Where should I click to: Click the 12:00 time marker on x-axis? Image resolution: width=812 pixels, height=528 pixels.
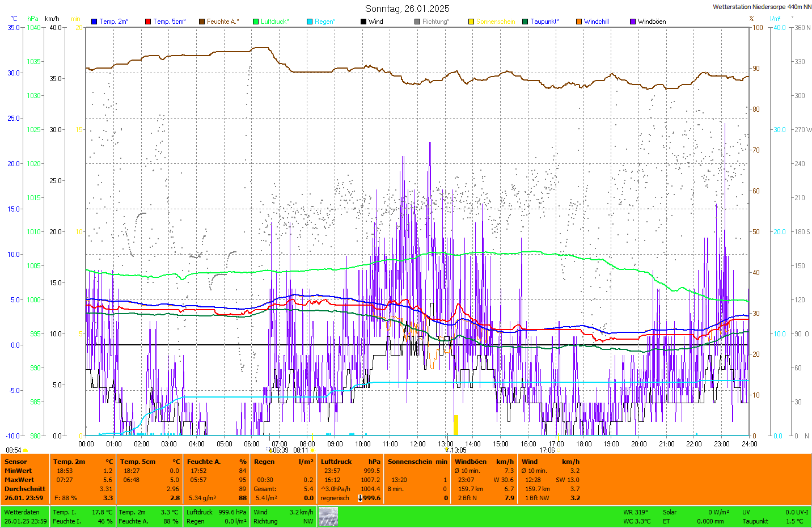[x=418, y=444]
